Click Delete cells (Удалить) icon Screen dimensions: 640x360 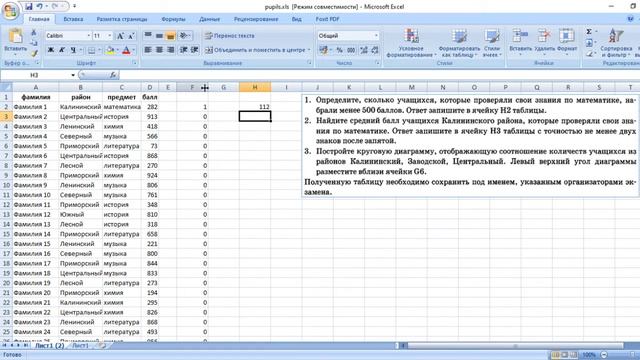tap(544, 41)
